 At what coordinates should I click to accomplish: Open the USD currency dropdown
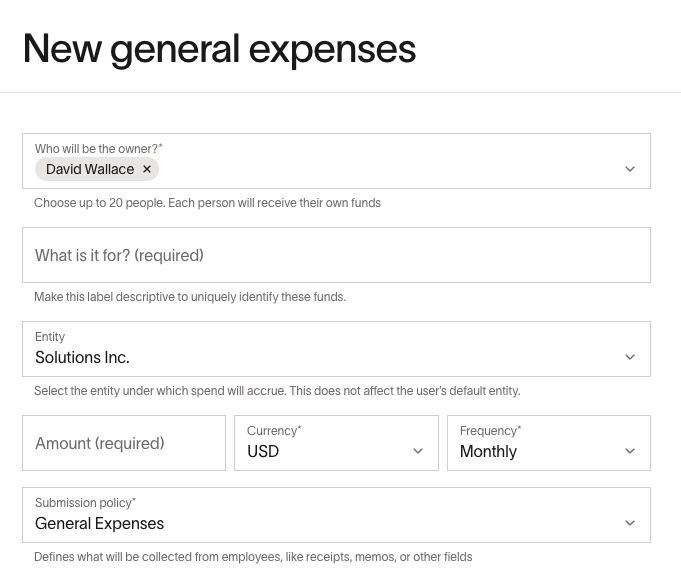point(336,443)
